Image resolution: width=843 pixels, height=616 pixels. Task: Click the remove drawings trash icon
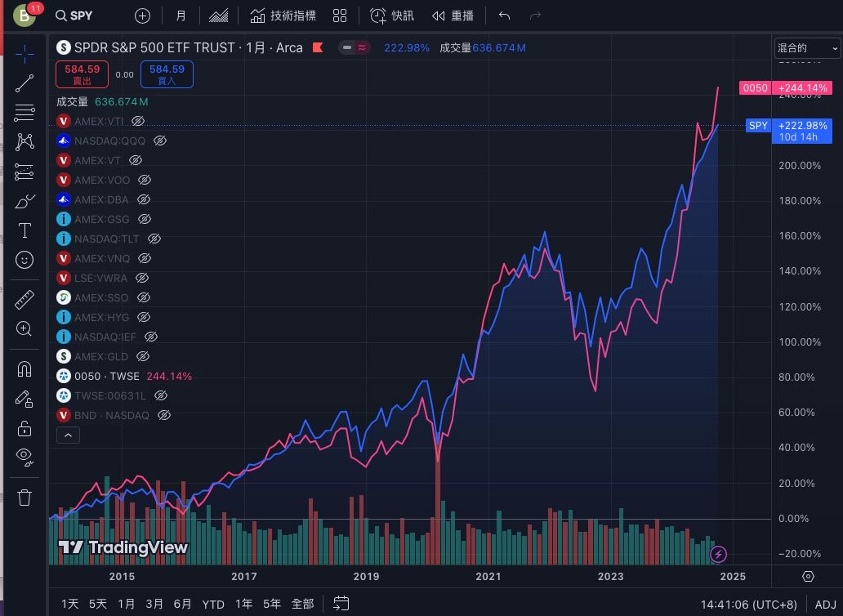tap(25, 497)
